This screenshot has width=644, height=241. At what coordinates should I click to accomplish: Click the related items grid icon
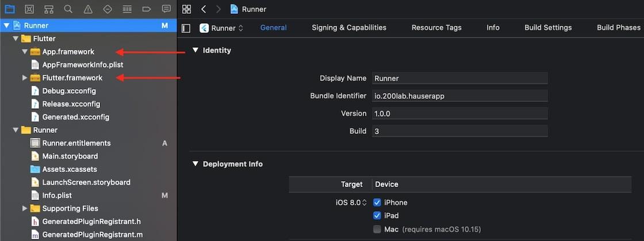pos(186,9)
